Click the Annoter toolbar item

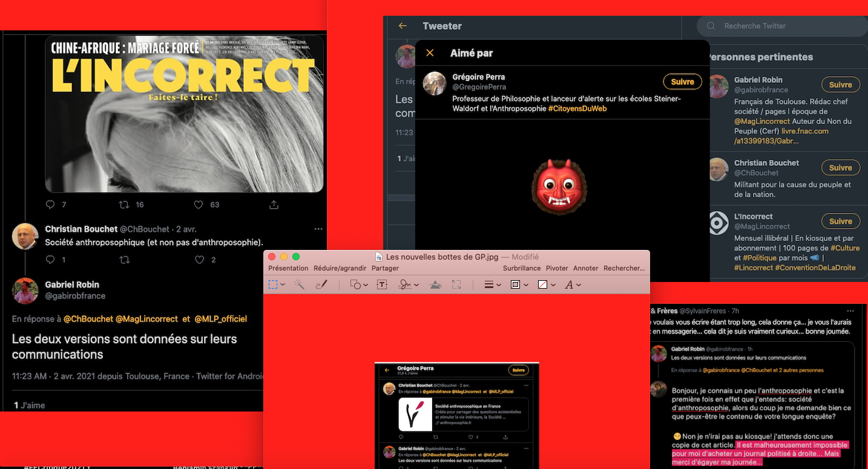(x=585, y=268)
